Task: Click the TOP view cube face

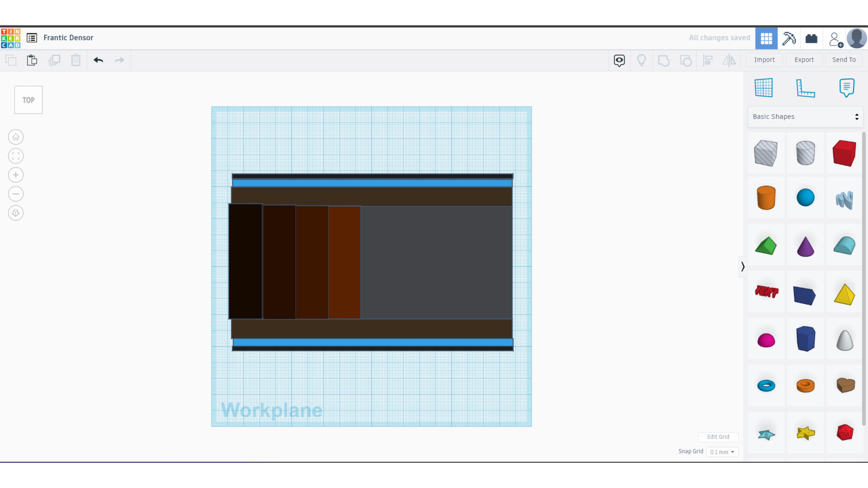Action: point(28,100)
